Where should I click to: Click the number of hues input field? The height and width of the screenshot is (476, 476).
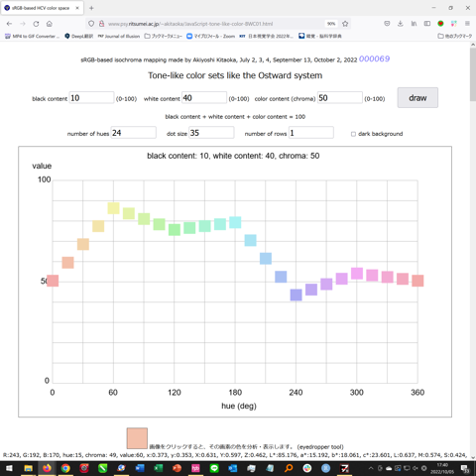tap(133, 133)
